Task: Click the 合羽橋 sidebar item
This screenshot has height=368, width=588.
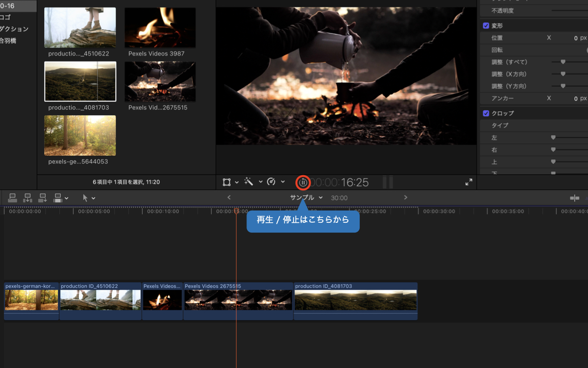Action: [8, 41]
